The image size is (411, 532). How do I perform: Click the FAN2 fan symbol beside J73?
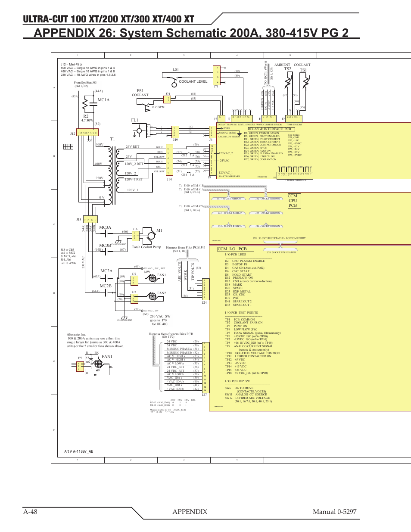tap(153, 296)
